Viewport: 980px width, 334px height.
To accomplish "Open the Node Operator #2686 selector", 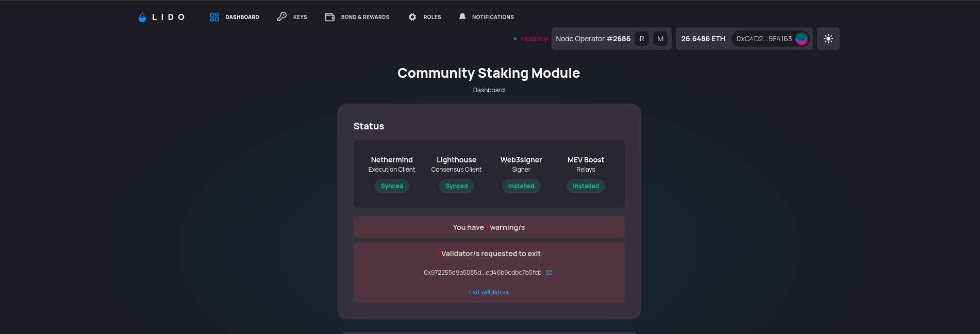I will tap(593, 39).
